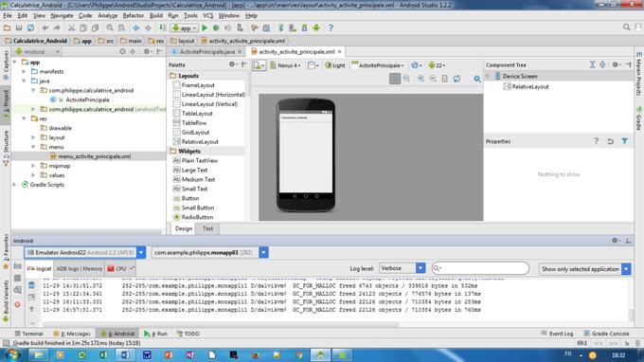Click the Debug app bug icon

(x=216, y=27)
